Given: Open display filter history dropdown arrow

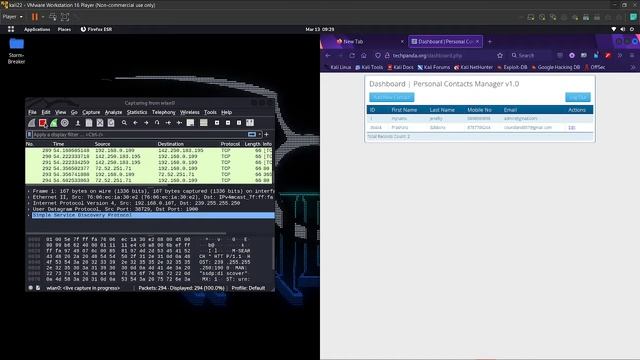Looking at the screenshot, I should 260,134.
